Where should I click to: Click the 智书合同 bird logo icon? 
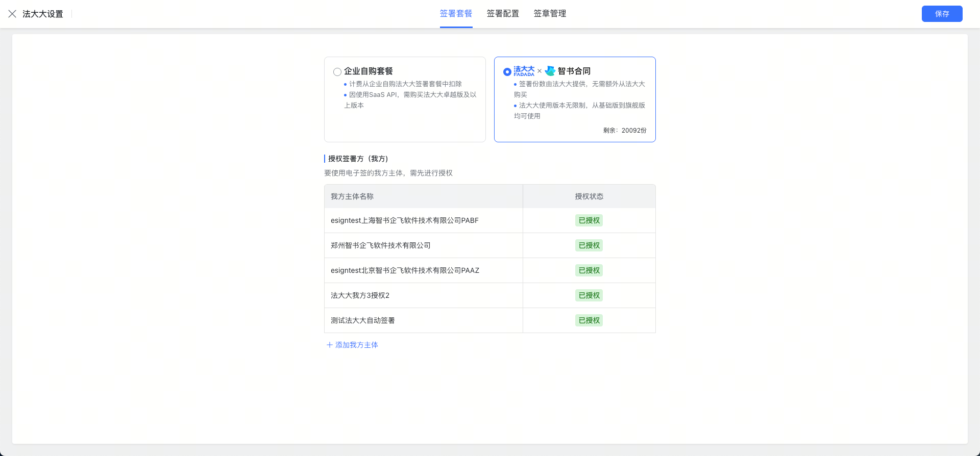pos(550,71)
